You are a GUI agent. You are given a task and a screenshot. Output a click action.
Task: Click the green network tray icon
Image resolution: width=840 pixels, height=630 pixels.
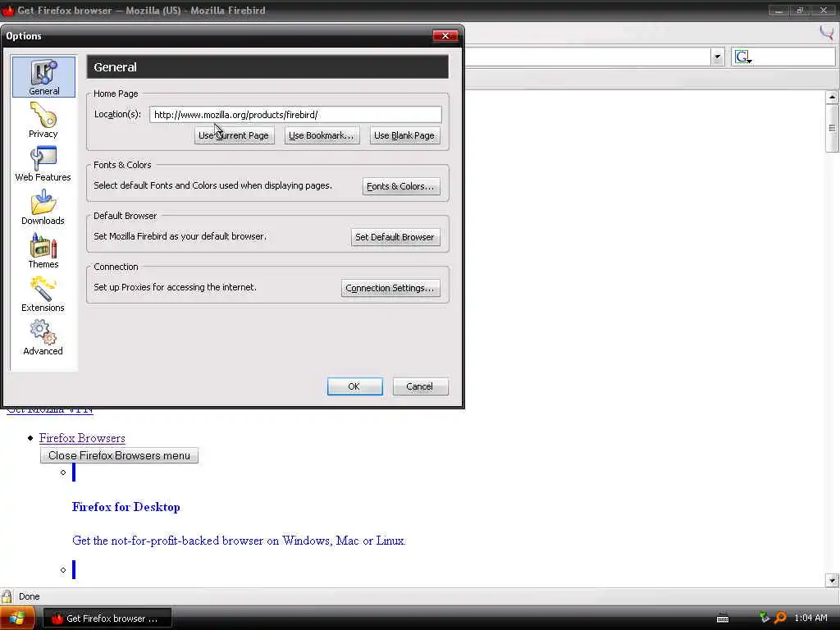click(764, 618)
